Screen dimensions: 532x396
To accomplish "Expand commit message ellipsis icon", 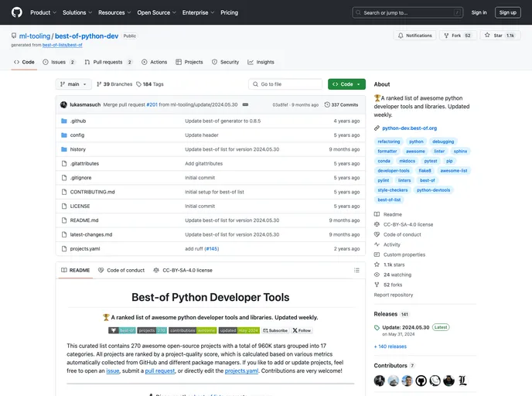I will tap(245, 104).
